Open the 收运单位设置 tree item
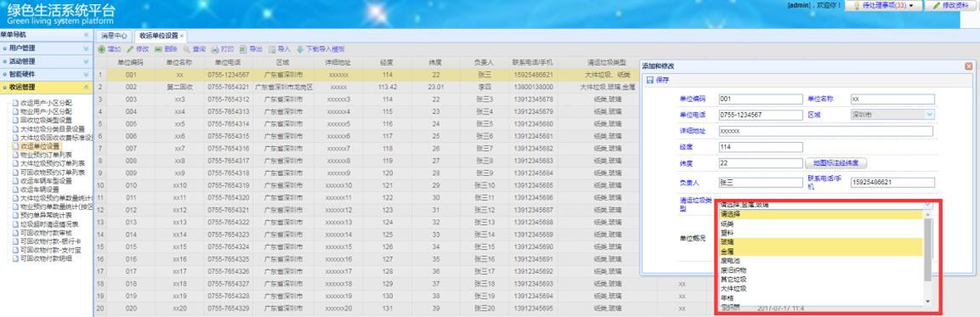 [x=39, y=146]
